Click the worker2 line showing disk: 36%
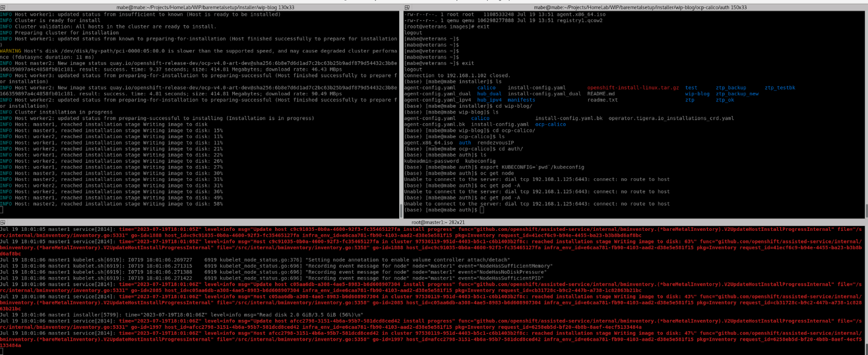Viewport: 868px width, 355px height. tap(111, 191)
